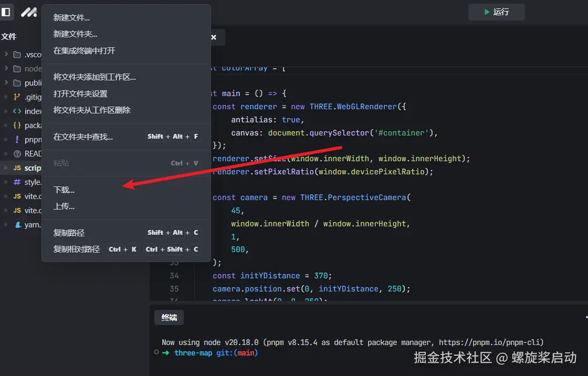
Task: Select the script JS file row
Action: tap(21, 168)
